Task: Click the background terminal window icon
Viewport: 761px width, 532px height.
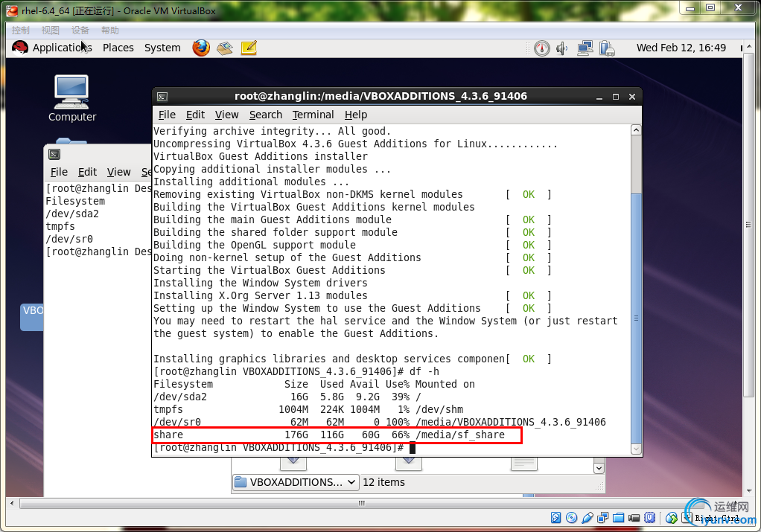Action: coord(54,155)
